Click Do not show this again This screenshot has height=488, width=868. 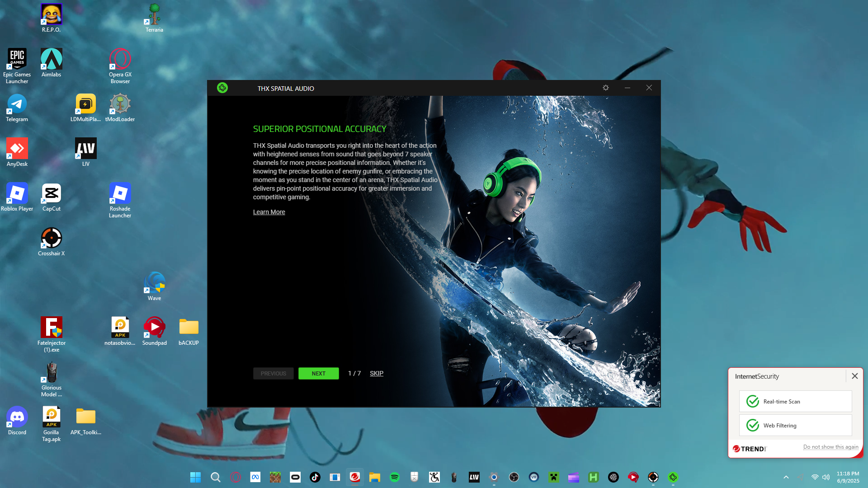(830, 447)
